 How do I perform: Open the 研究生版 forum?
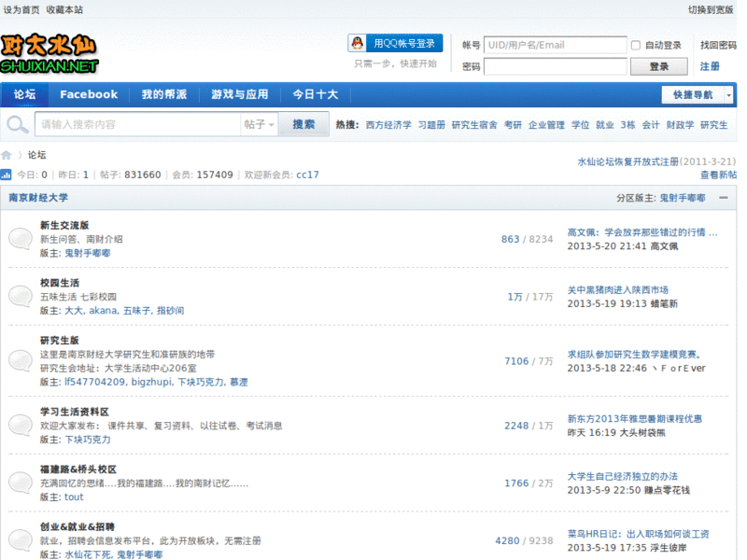60,341
